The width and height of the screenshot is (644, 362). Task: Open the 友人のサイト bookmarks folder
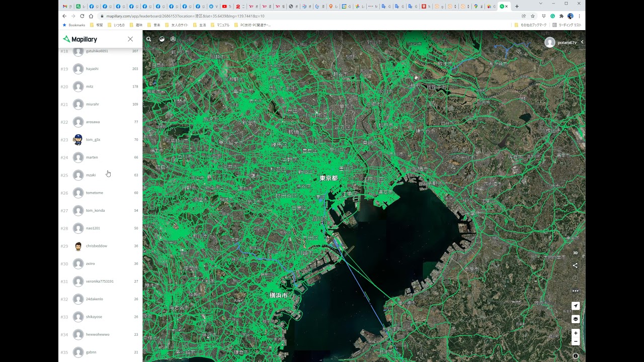click(177, 25)
